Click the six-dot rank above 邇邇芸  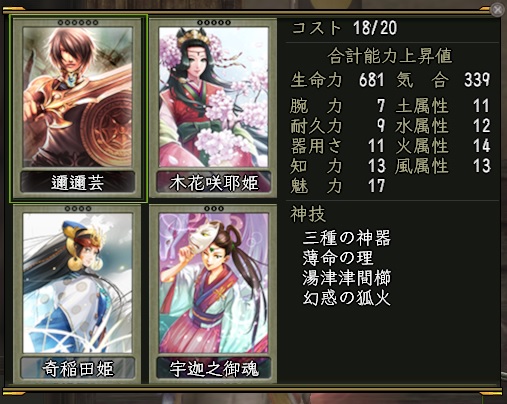click(x=78, y=23)
